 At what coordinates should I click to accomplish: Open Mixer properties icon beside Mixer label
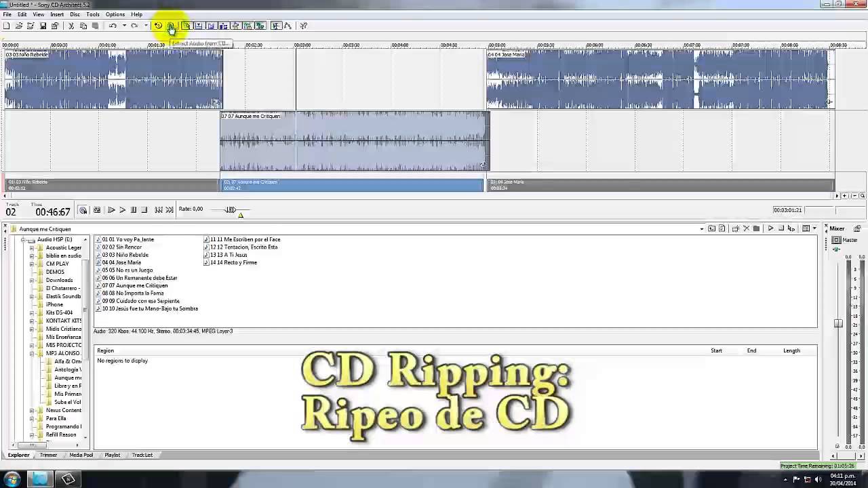857,228
